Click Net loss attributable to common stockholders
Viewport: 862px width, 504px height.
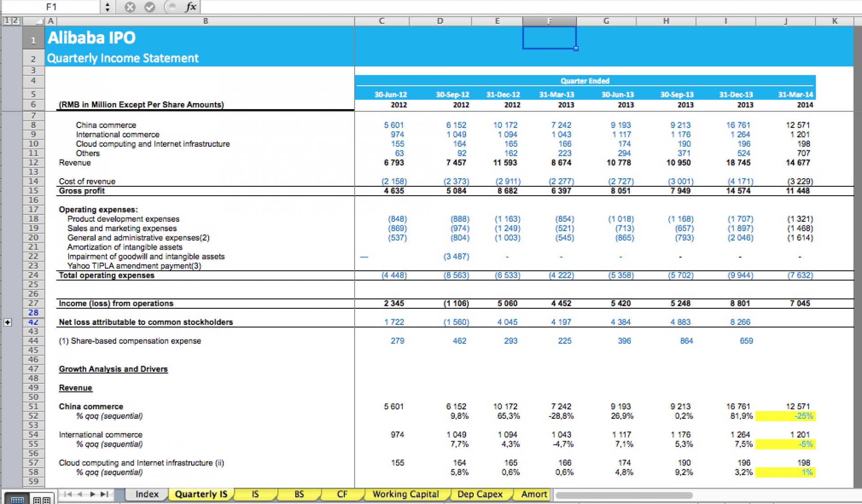146,322
